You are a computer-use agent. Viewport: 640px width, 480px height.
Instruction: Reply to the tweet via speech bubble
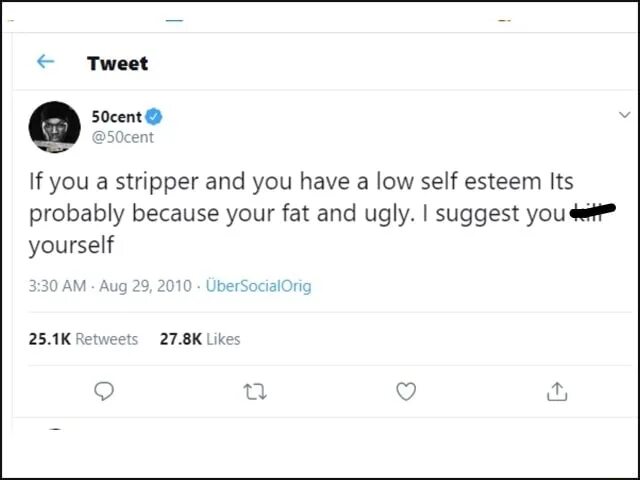103,392
